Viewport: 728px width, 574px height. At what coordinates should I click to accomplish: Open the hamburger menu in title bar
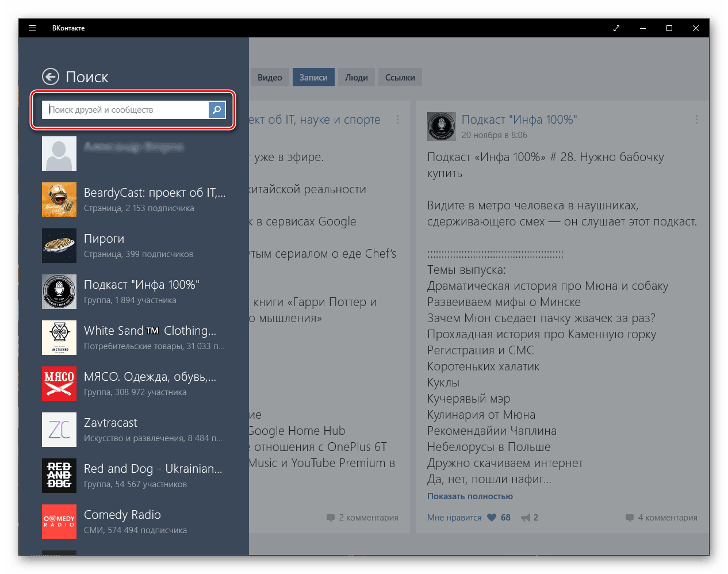32,28
